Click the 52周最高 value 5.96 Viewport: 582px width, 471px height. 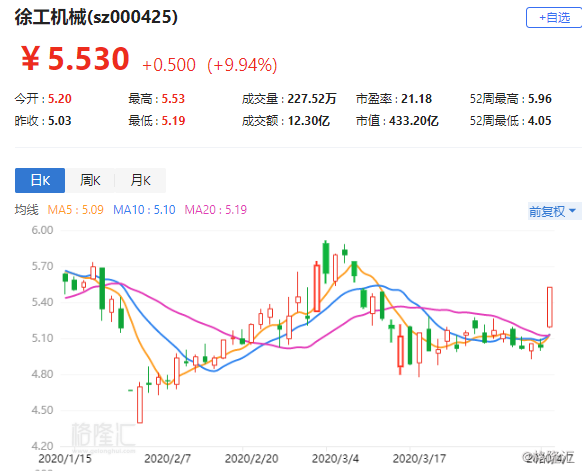(540, 99)
